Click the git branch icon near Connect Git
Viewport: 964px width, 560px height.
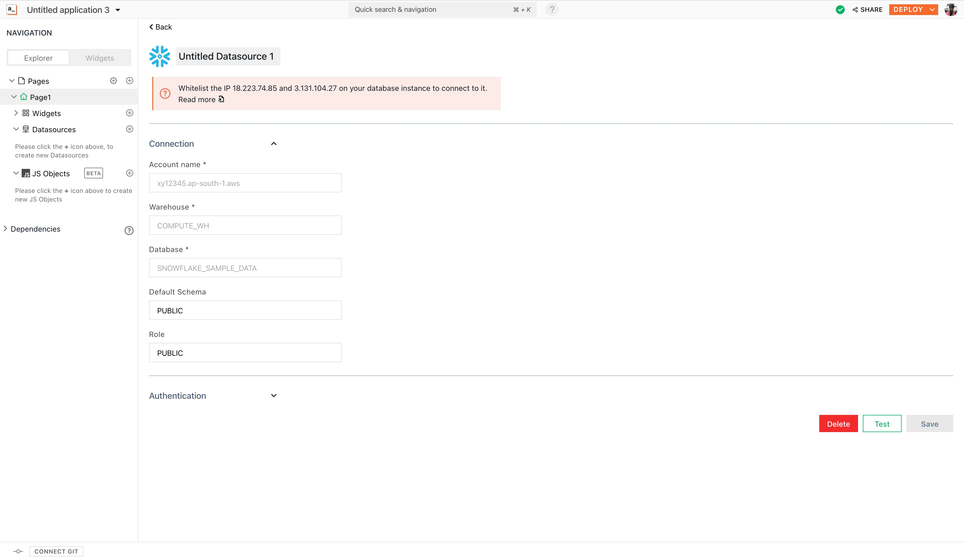18,551
